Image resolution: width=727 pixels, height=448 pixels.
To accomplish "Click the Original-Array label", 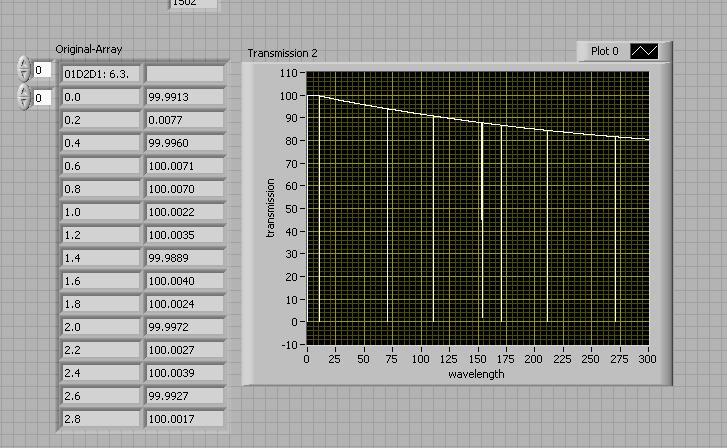I will pyautogui.click(x=89, y=49).
